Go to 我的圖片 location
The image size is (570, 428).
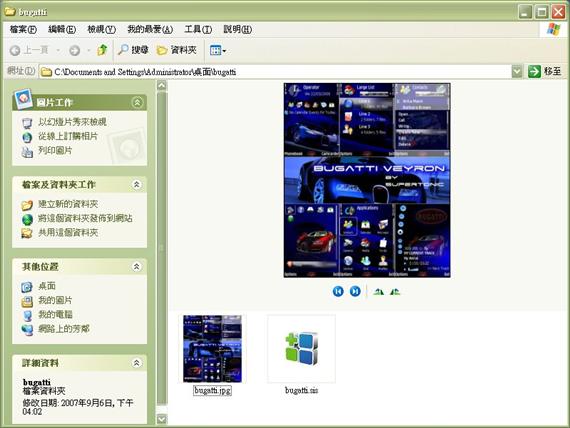click(x=55, y=300)
